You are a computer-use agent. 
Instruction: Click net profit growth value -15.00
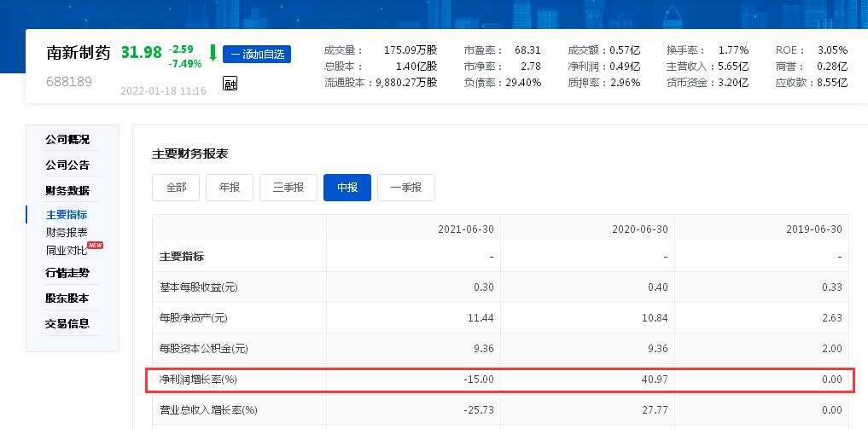click(480, 380)
